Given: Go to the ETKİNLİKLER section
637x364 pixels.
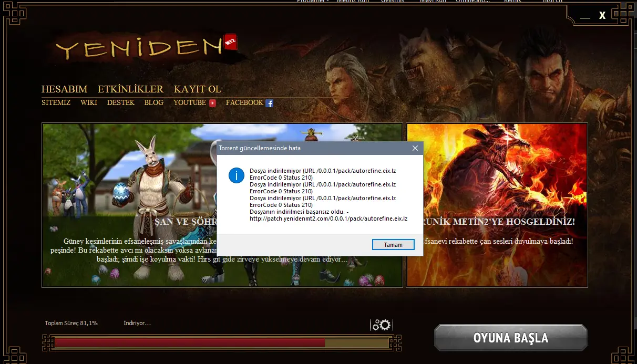Looking at the screenshot, I should point(130,89).
